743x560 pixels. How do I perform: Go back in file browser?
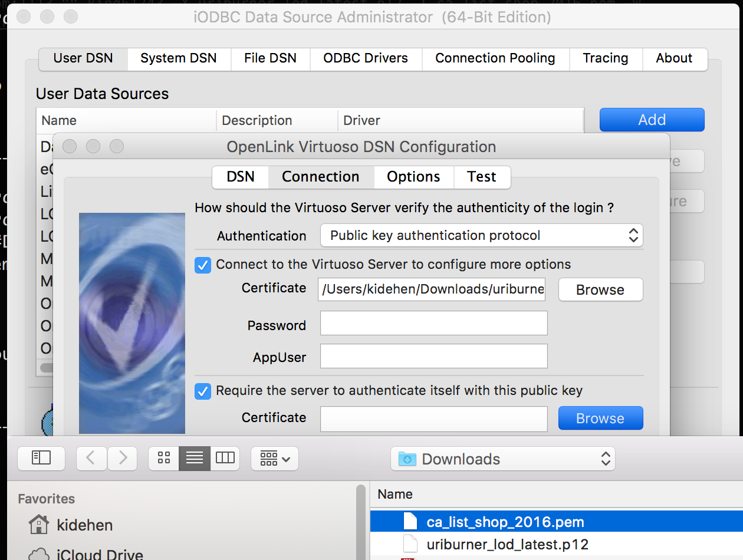(91, 458)
